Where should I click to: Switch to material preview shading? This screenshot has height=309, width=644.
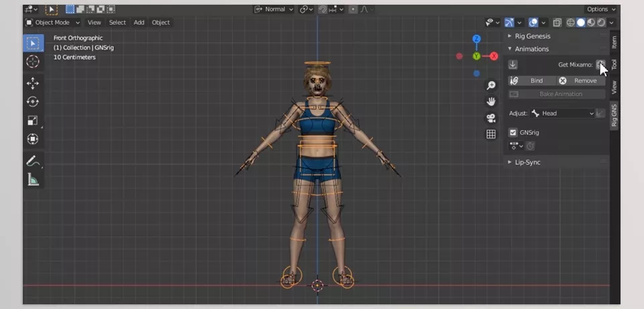click(x=591, y=23)
